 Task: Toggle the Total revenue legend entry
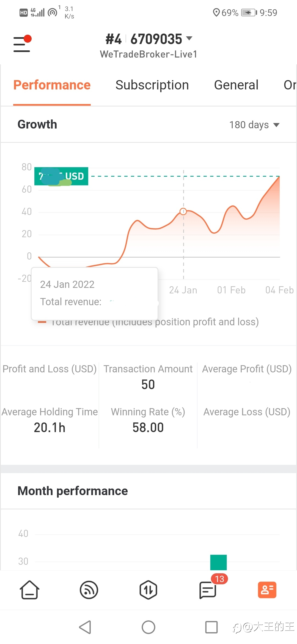[148, 322]
